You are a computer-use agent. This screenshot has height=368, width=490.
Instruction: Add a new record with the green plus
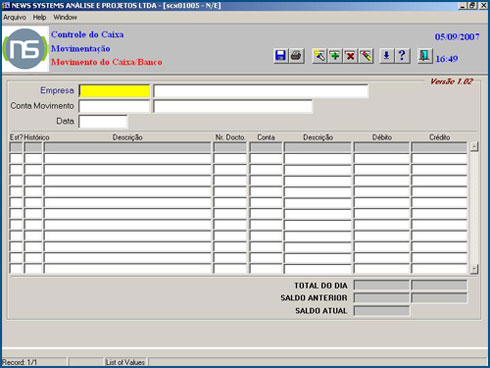coord(335,55)
